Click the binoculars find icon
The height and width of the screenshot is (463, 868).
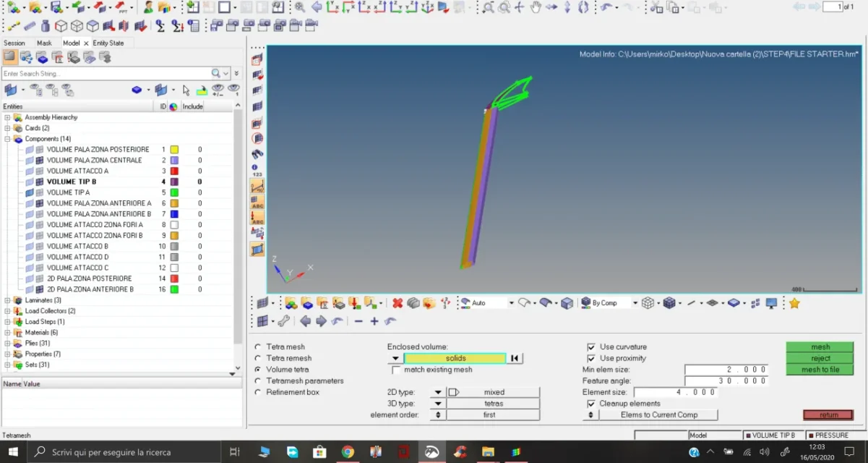coord(257,154)
